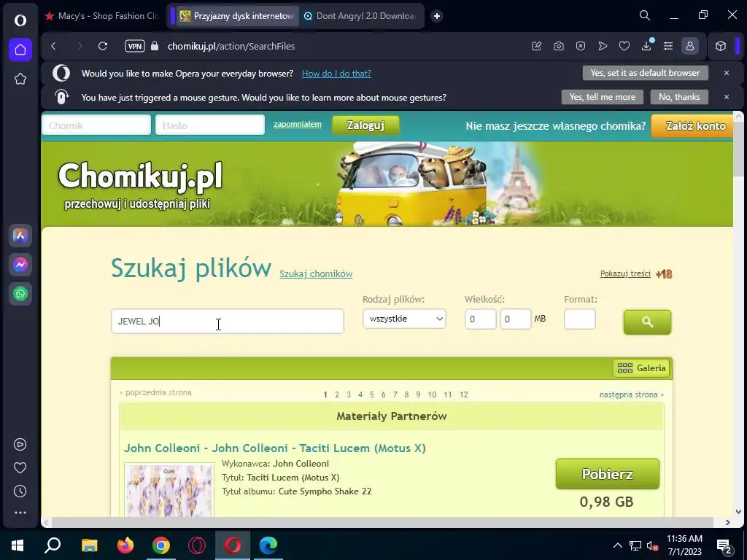Open the extensions cube icon
Image resolution: width=747 pixels, height=560 pixels.
click(720, 46)
